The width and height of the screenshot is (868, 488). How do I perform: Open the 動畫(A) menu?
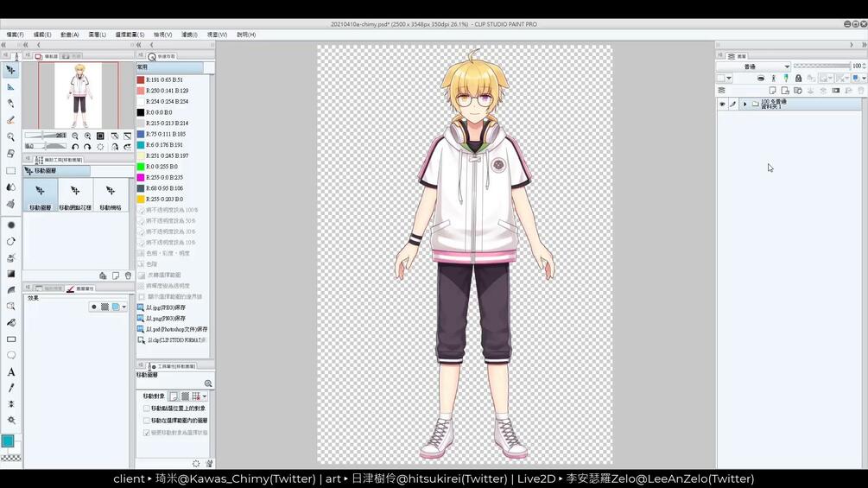(70, 35)
